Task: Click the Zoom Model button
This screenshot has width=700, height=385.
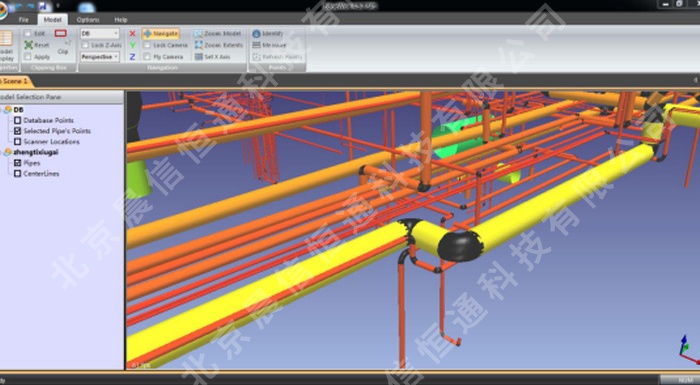Action: point(218,33)
